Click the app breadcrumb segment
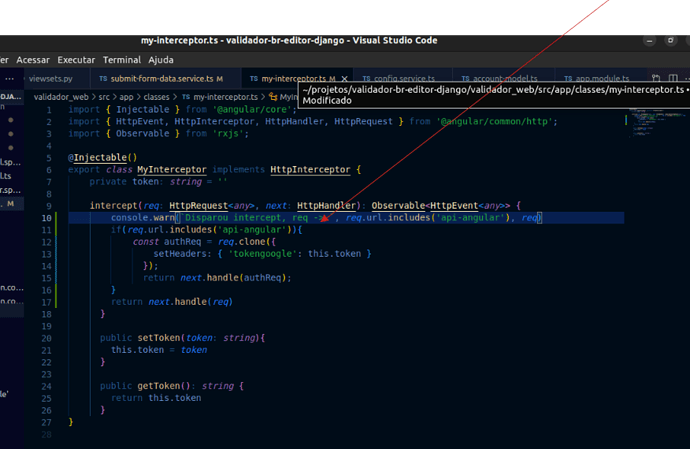 (x=126, y=97)
